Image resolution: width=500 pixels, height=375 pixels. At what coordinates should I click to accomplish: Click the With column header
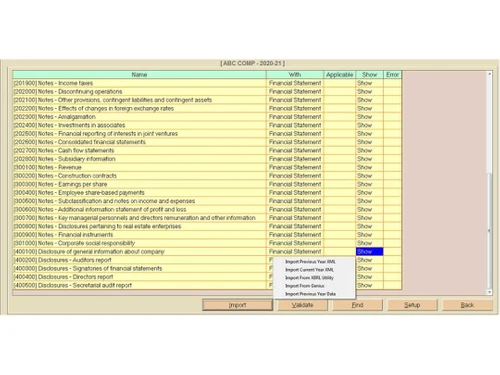pyautogui.click(x=295, y=74)
